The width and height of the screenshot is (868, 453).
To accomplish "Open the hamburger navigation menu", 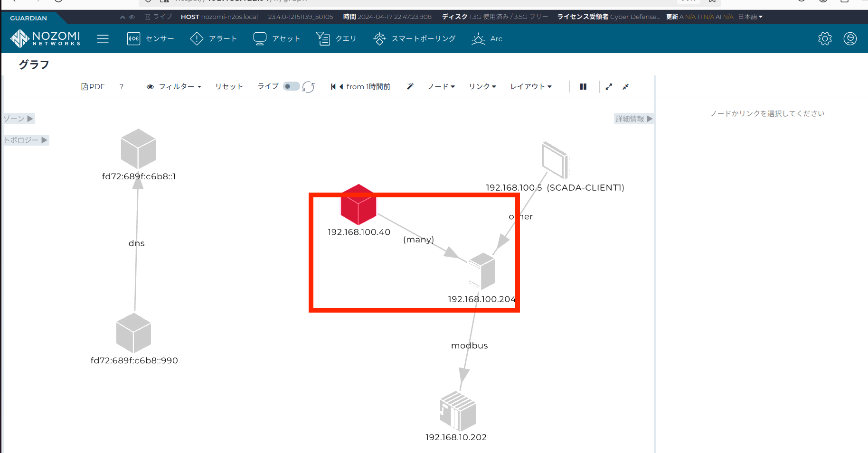I will tap(103, 39).
